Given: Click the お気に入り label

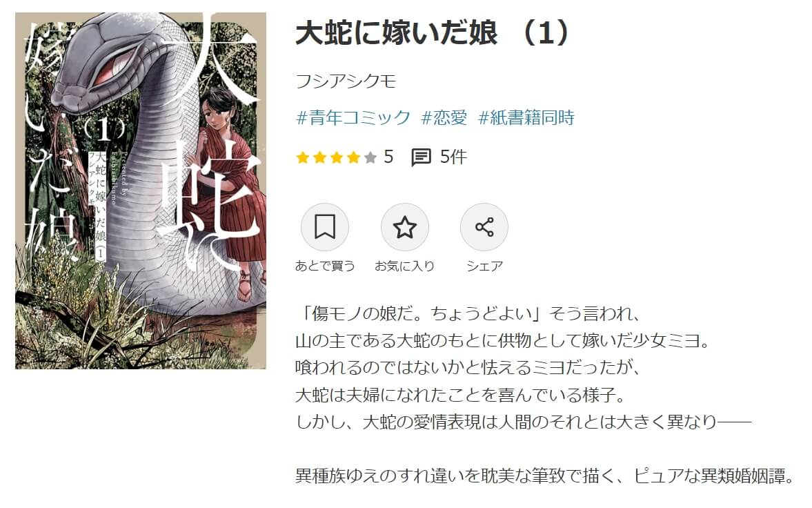Looking at the screenshot, I should 404,266.
